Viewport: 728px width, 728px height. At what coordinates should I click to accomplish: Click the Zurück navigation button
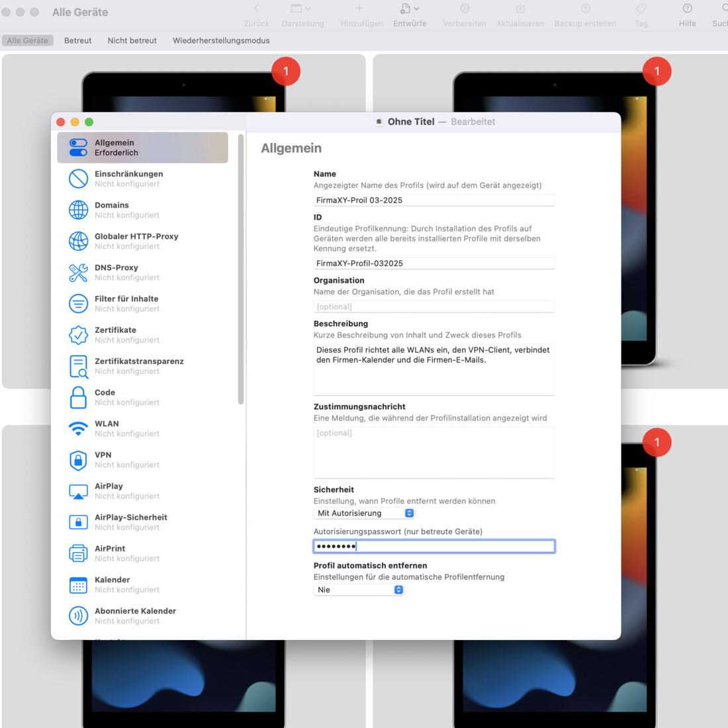[256, 15]
